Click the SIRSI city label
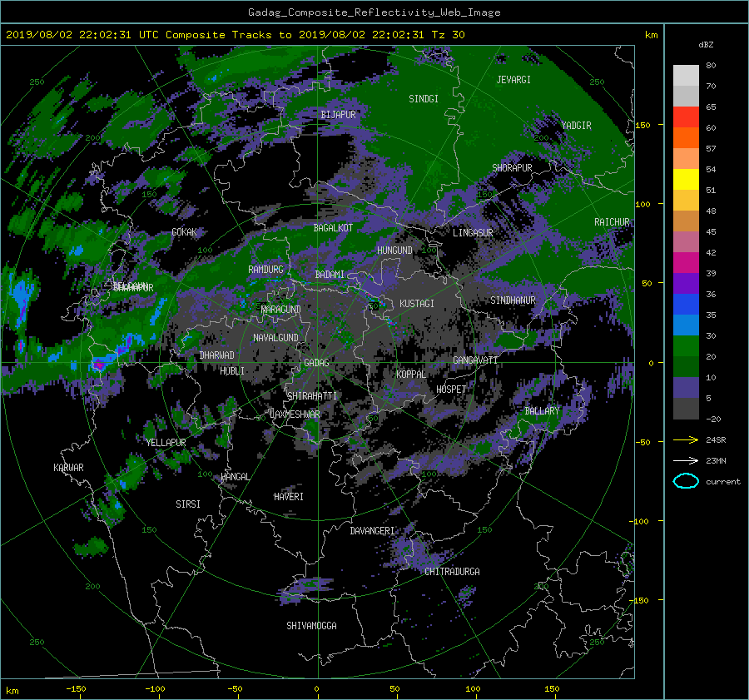Image resolution: width=749 pixels, height=700 pixels. (188, 504)
